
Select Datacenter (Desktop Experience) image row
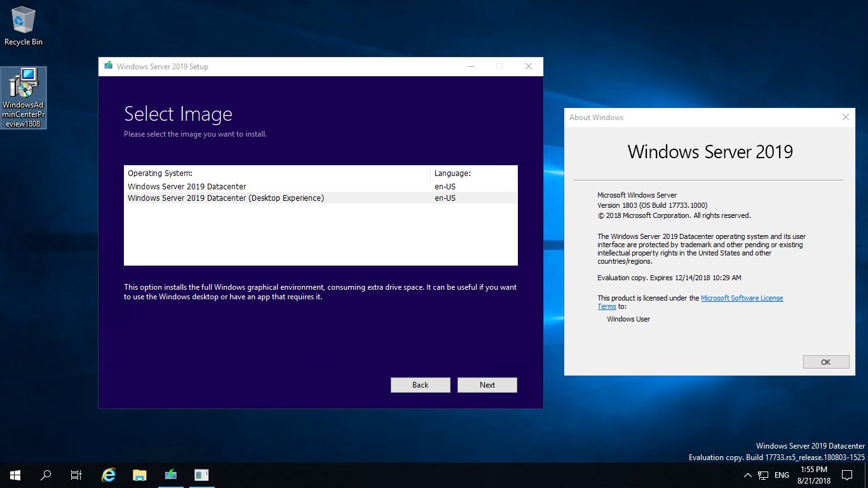coord(321,198)
